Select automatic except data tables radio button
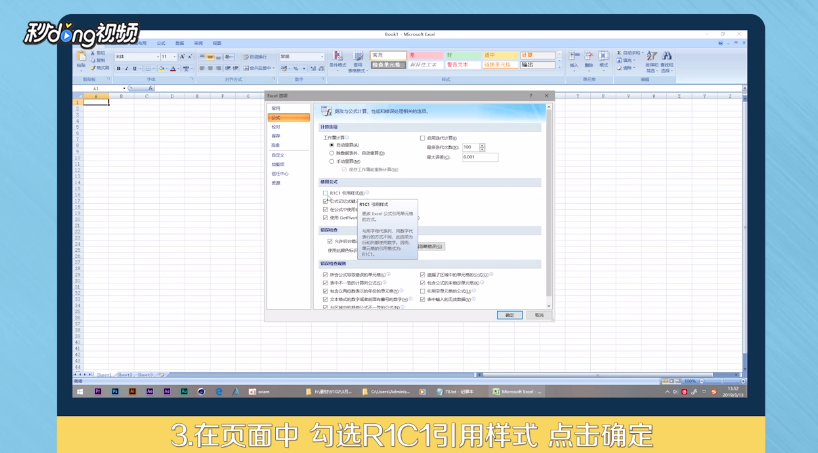818x453 pixels. pos(331,153)
